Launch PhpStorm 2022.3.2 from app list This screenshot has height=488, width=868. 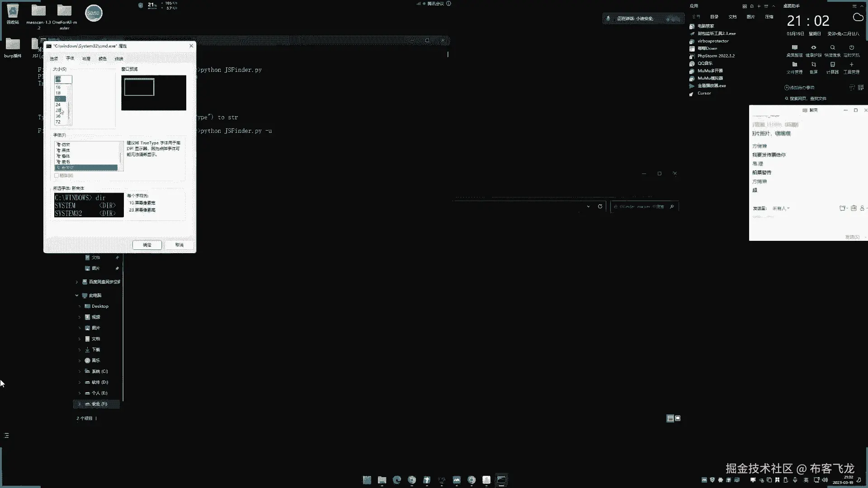[x=716, y=56]
